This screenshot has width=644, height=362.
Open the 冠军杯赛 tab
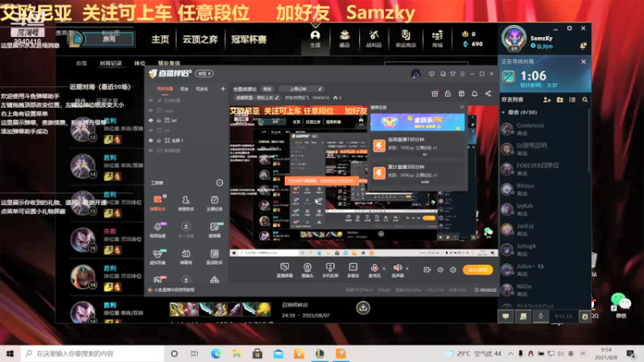coord(249,39)
